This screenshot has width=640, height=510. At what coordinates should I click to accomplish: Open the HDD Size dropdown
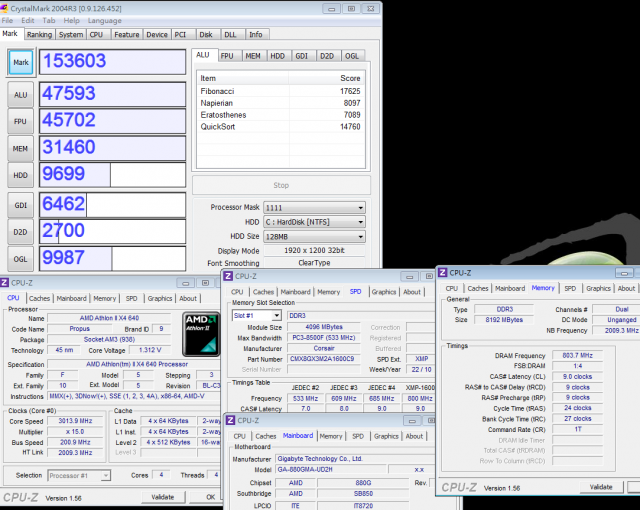[314, 237]
